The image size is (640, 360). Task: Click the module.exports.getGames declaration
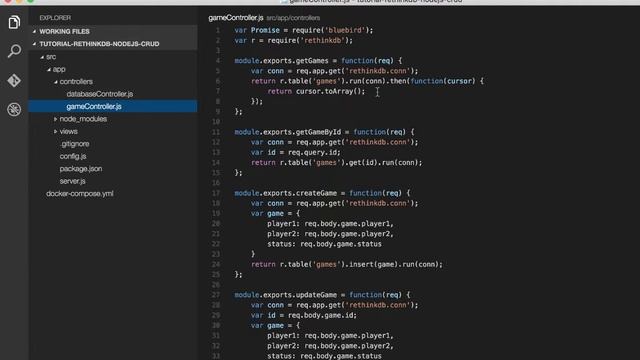pyautogui.click(x=318, y=61)
